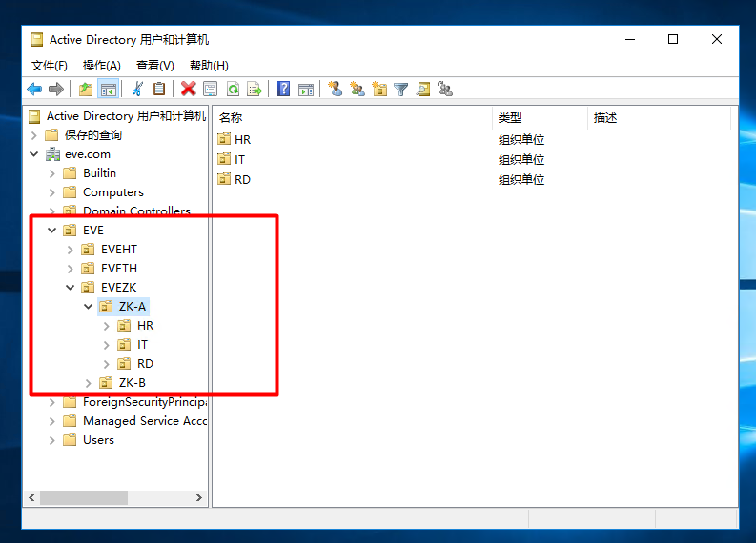Select the IT unit in the tree

point(142,345)
